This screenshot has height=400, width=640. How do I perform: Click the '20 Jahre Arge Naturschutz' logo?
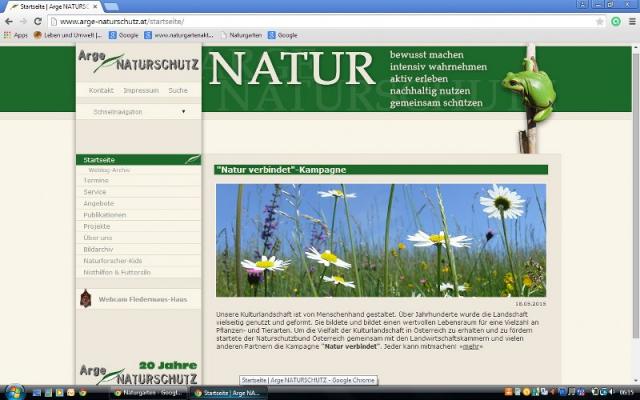coord(138,373)
